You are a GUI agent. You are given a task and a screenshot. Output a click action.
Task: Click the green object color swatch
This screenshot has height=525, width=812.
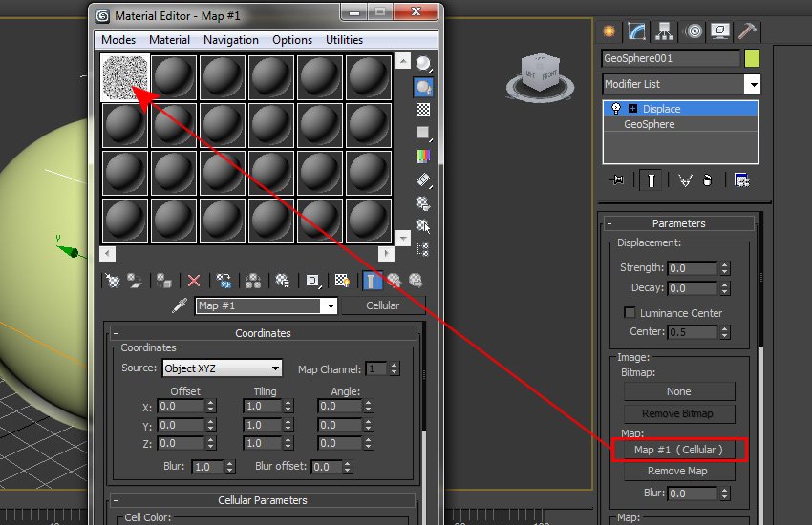pyautogui.click(x=752, y=58)
